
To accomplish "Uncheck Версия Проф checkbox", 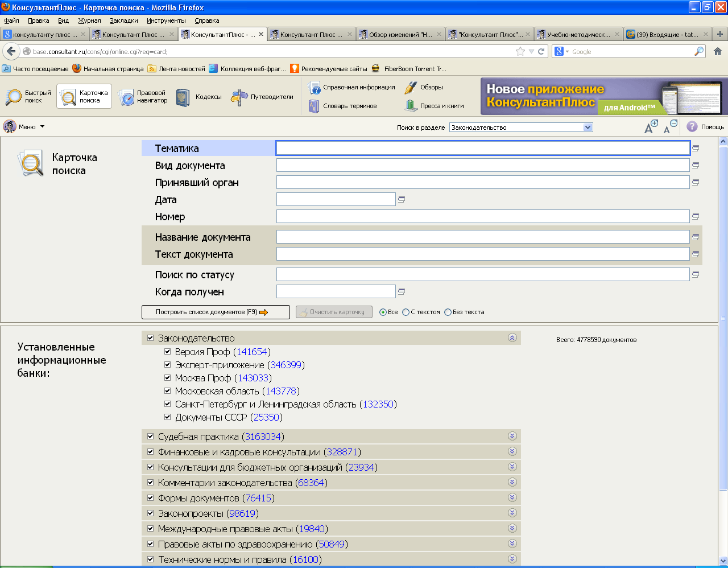I will coord(168,351).
